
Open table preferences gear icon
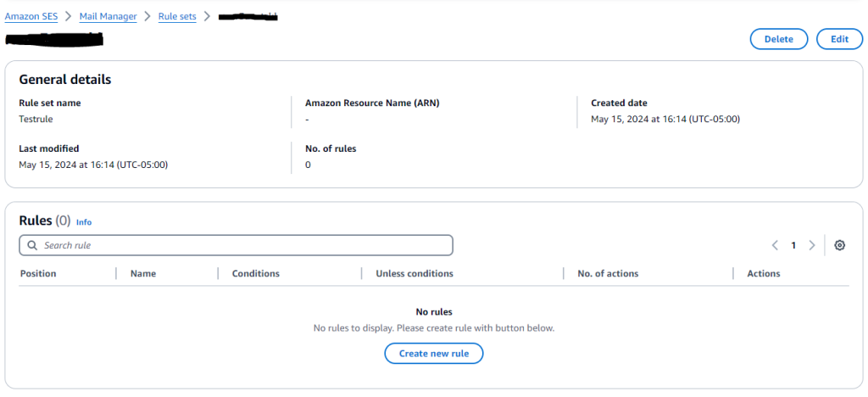839,245
